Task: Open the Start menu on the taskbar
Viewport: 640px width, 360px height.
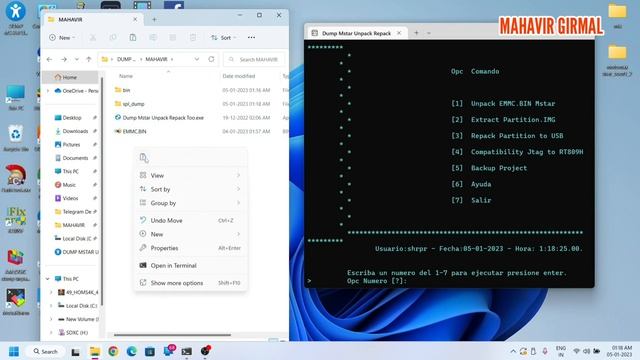Action: pyautogui.click(x=14, y=351)
